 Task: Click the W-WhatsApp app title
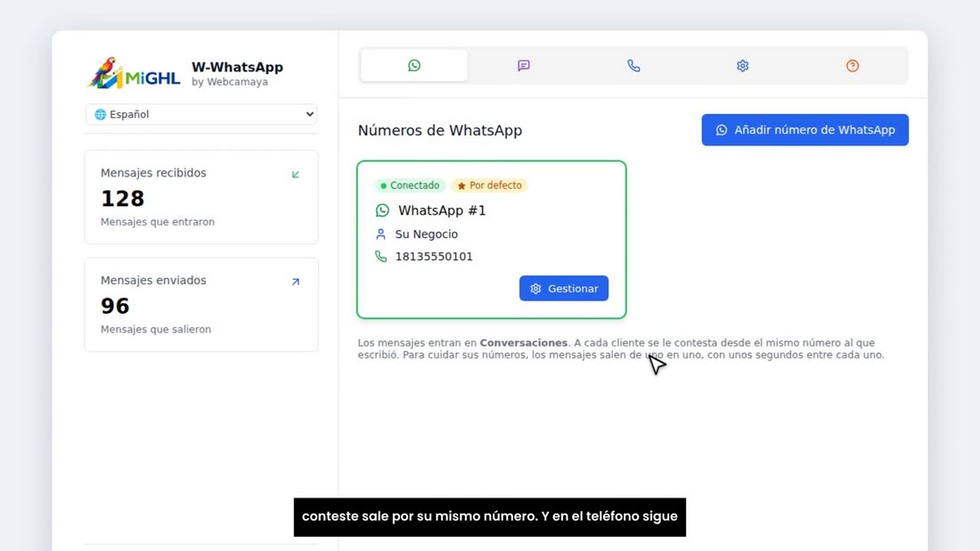point(237,67)
